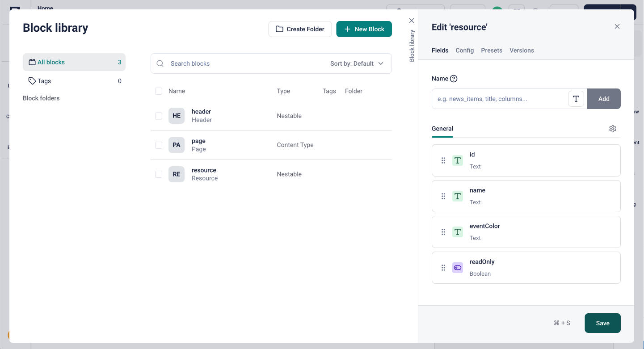Tick the resource block checkbox
The width and height of the screenshot is (644, 349).
(159, 174)
